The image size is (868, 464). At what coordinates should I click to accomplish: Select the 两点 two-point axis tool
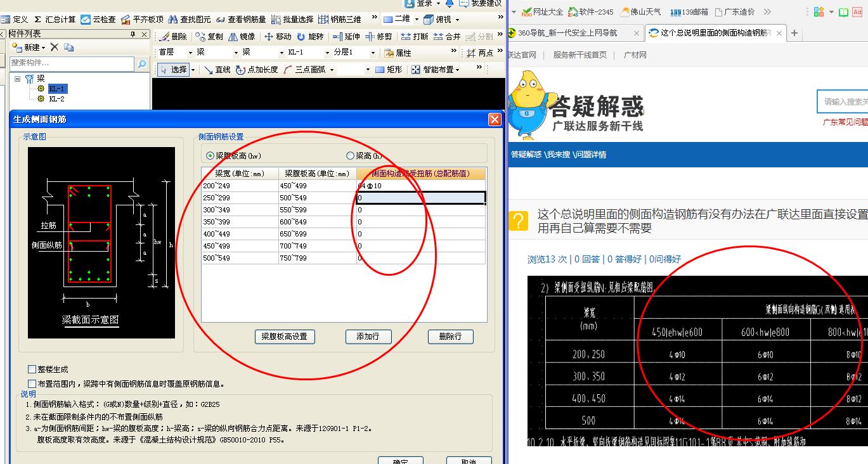coord(481,53)
